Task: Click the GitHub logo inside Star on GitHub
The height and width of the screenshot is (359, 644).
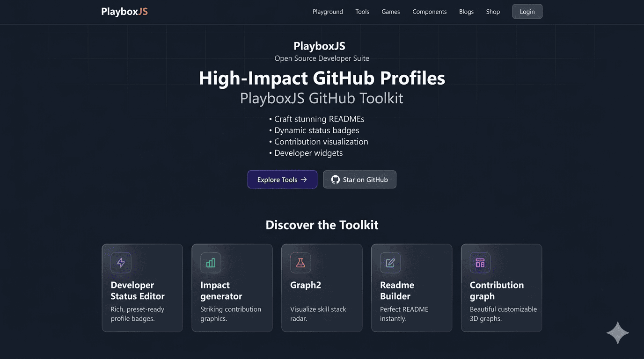Action: pyautogui.click(x=335, y=179)
